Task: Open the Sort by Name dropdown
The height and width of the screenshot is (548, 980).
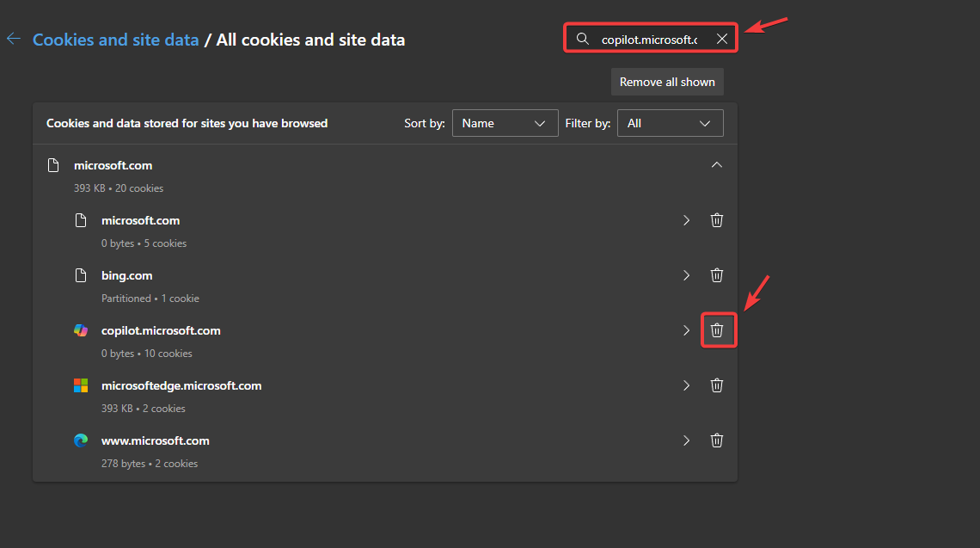Action: coord(505,123)
